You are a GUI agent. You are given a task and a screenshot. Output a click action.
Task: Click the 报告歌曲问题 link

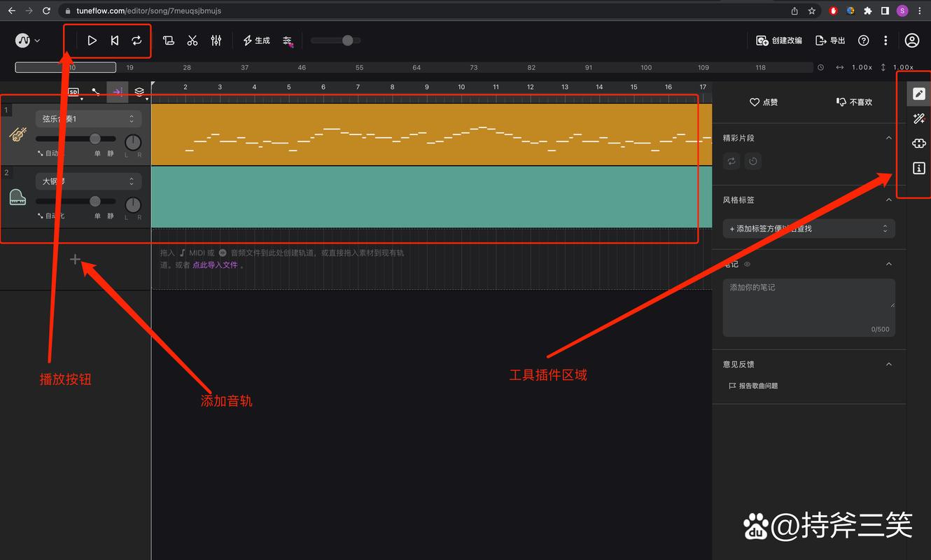click(753, 386)
